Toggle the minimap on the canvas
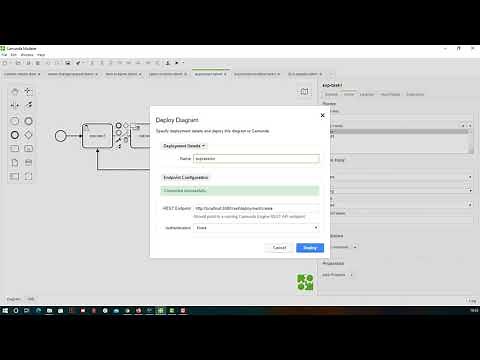Viewport: 480px width, 360px height. tap(304, 92)
